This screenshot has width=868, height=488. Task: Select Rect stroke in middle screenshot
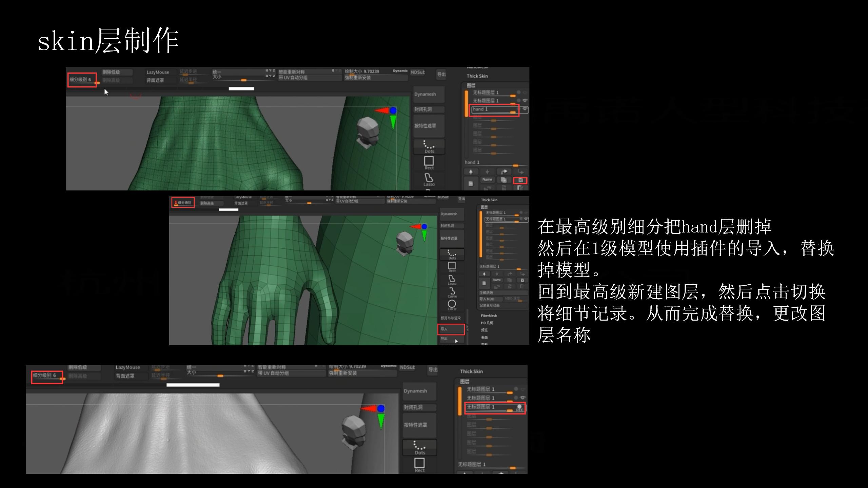[x=452, y=267]
